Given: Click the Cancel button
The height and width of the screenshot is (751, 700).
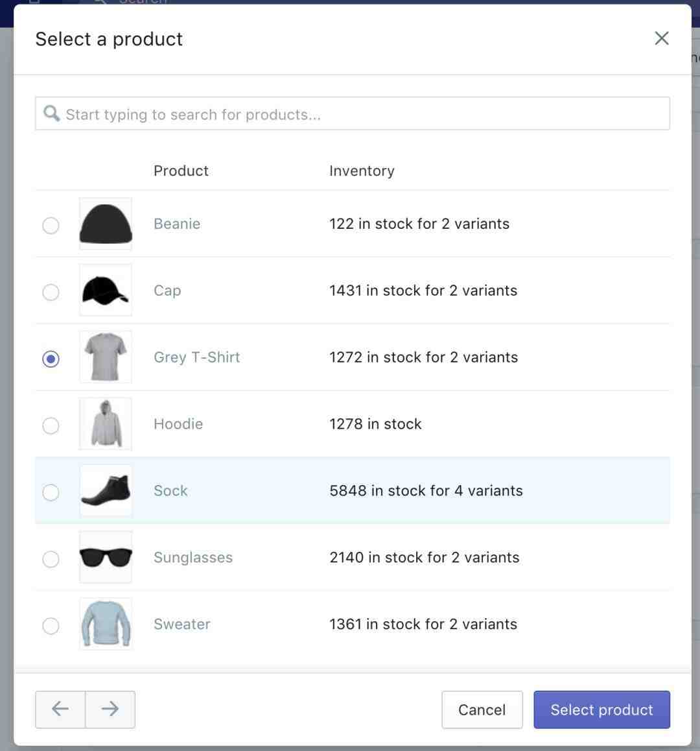Looking at the screenshot, I should tap(482, 709).
